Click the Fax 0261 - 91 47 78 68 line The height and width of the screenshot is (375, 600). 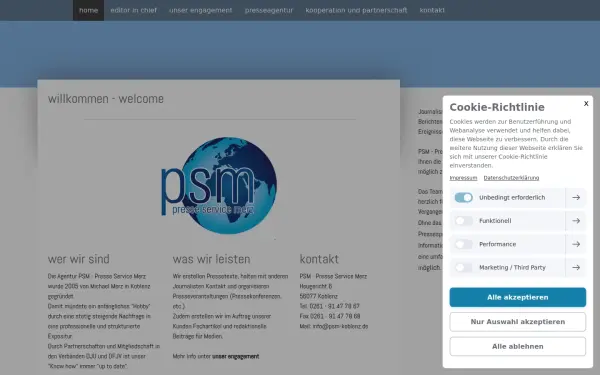coord(330,316)
